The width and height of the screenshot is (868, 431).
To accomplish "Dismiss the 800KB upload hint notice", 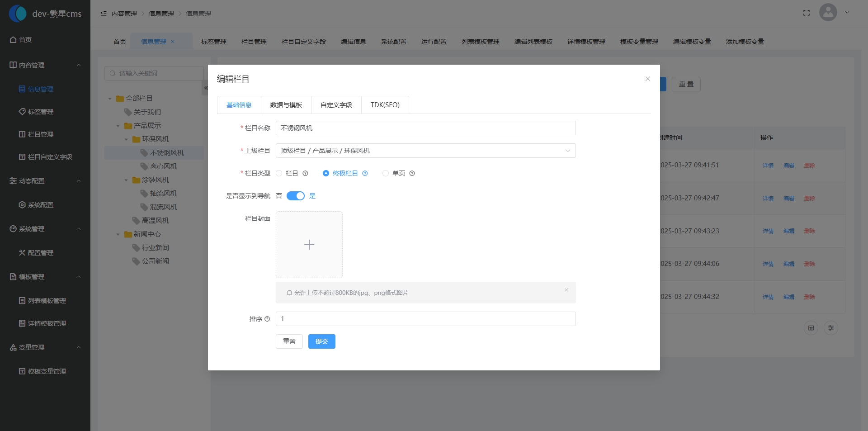I will [566, 290].
